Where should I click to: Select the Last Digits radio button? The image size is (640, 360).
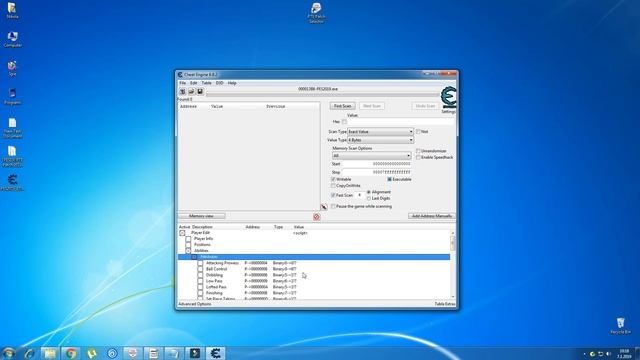pos(369,198)
